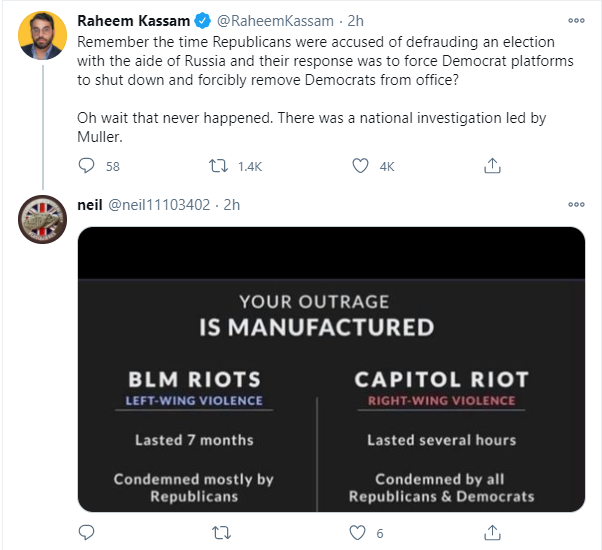Open the 'Your Outrage Is Manufactured' image

tap(331, 368)
